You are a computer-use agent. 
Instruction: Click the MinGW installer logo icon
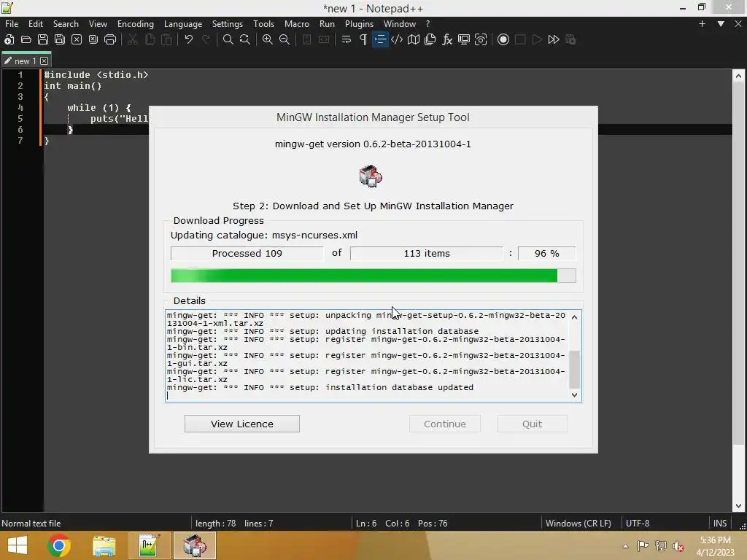pos(371,176)
